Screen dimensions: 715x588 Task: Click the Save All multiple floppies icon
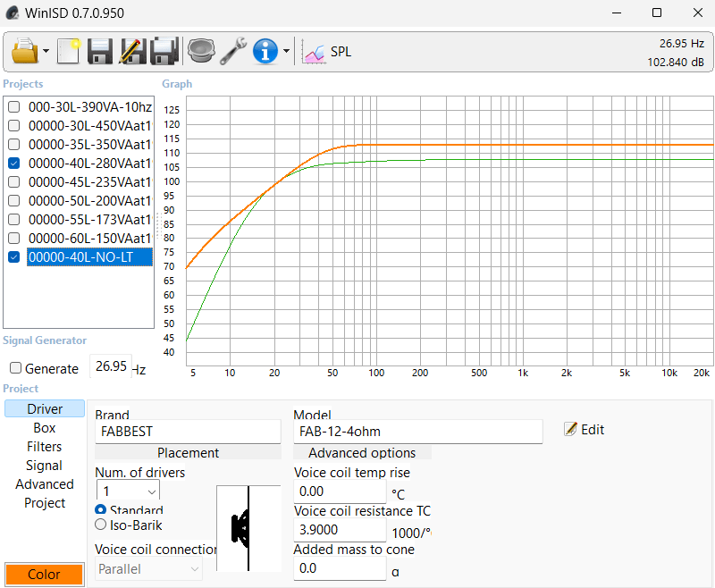pyautogui.click(x=164, y=51)
